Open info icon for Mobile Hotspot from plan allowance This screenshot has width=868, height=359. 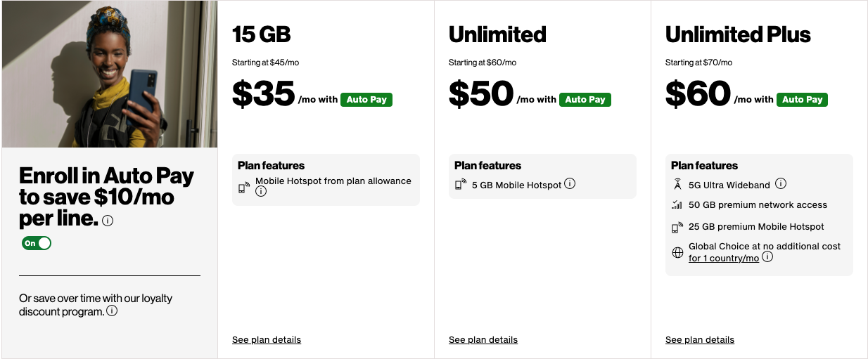coord(261,191)
